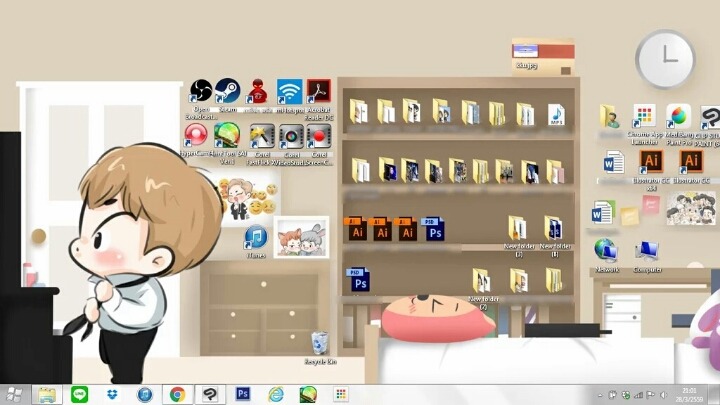Open the Corel FastFlick shortcut
The height and width of the screenshot is (405, 720).
[x=262, y=136]
